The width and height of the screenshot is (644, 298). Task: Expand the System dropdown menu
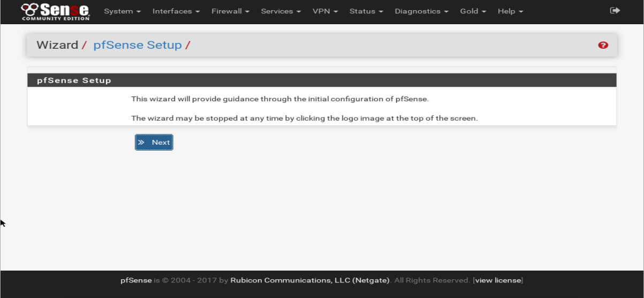[122, 11]
